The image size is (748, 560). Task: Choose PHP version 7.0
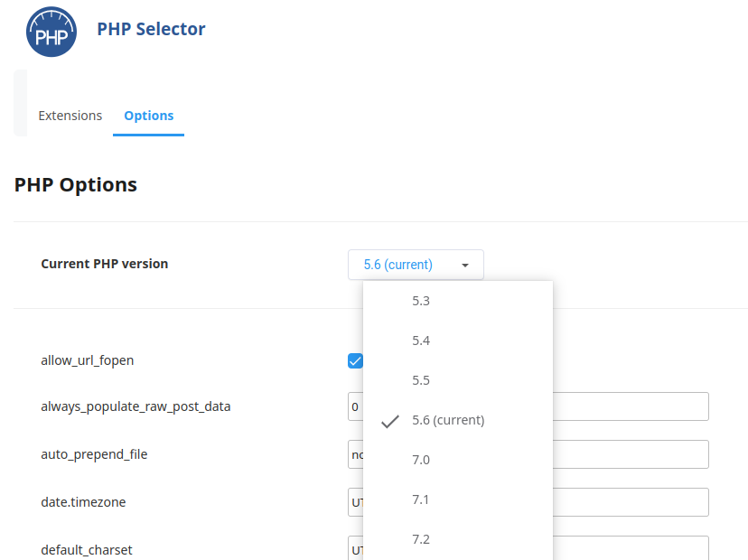click(421, 460)
